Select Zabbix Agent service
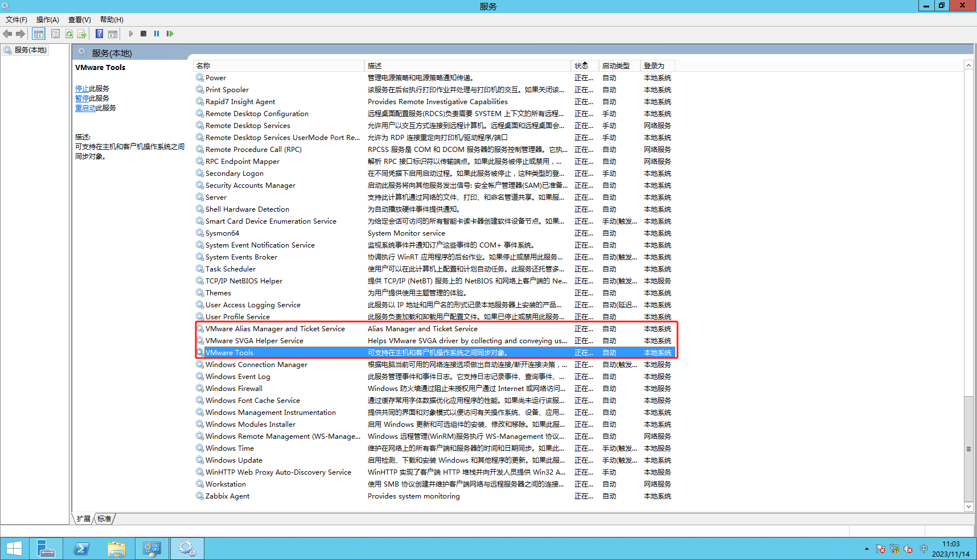This screenshot has height=560, width=977. coord(435,496)
